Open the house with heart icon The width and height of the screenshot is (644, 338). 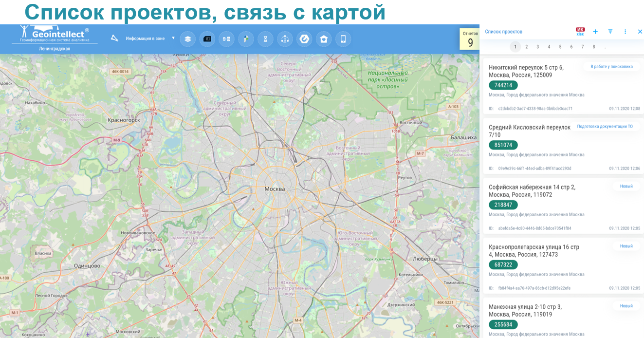(324, 39)
